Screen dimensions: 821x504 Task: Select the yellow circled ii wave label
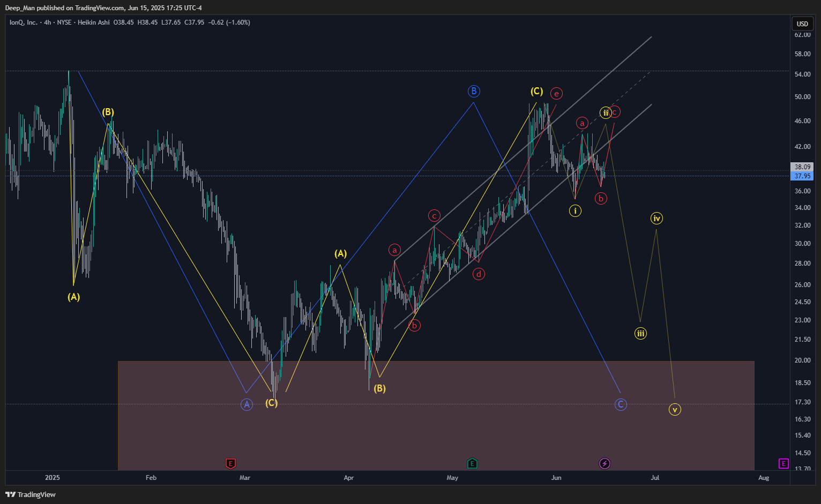[x=605, y=112]
